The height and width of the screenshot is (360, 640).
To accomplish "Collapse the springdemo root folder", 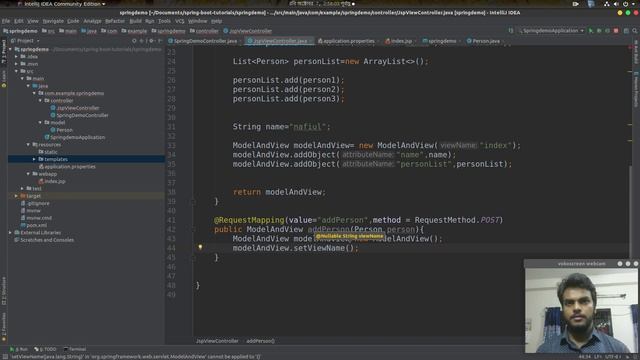I will tap(11, 49).
